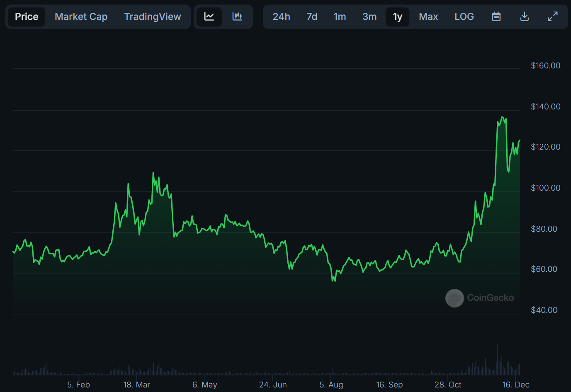The width and height of the screenshot is (571, 392).
Task: Click the $120.00 axis label
Action: pyautogui.click(x=545, y=147)
